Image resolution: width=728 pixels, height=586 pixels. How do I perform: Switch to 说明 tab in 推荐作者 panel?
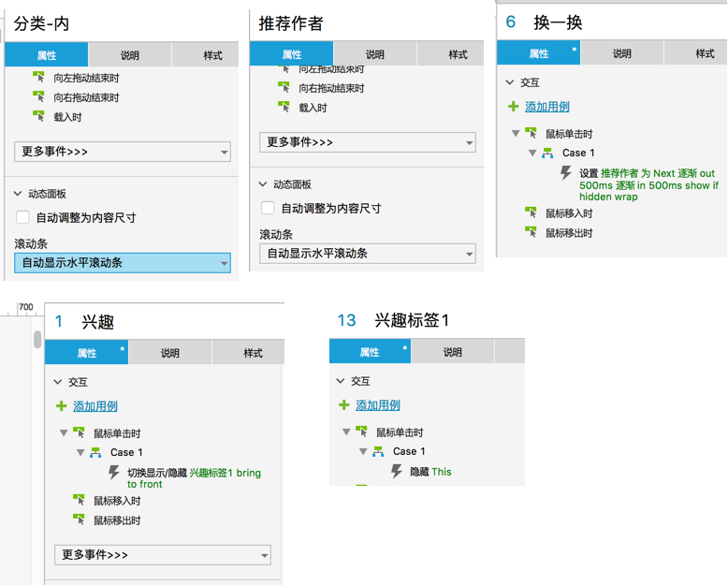tap(375, 54)
